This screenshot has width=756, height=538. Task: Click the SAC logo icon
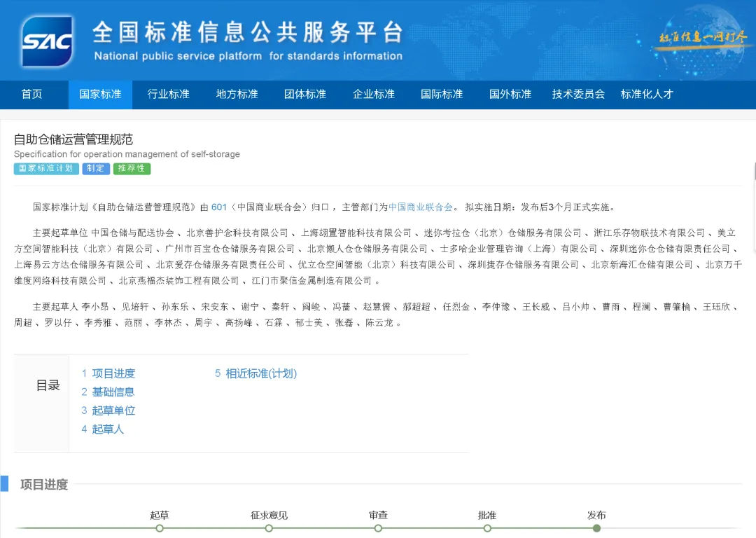point(48,41)
